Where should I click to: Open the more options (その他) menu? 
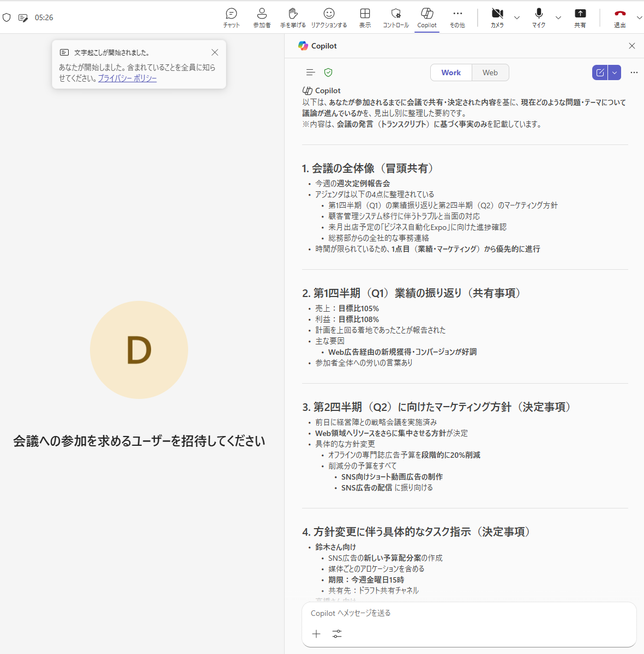[457, 17]
